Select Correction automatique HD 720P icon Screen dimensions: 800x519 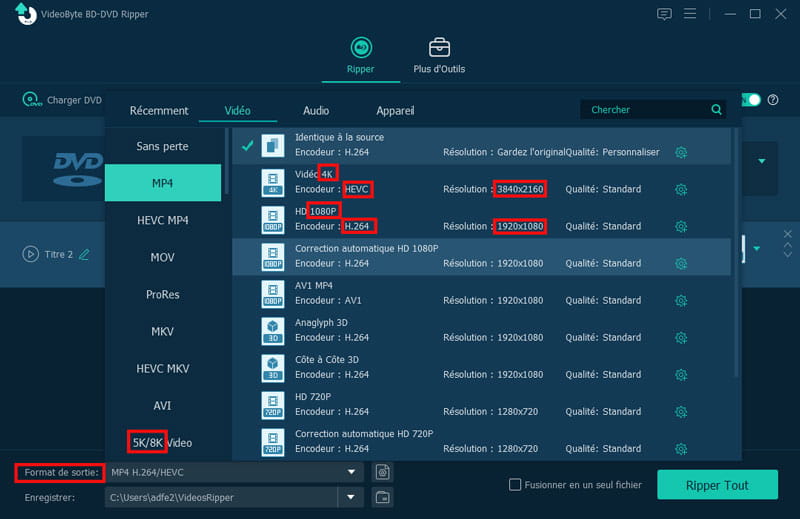tap(273, 442)
